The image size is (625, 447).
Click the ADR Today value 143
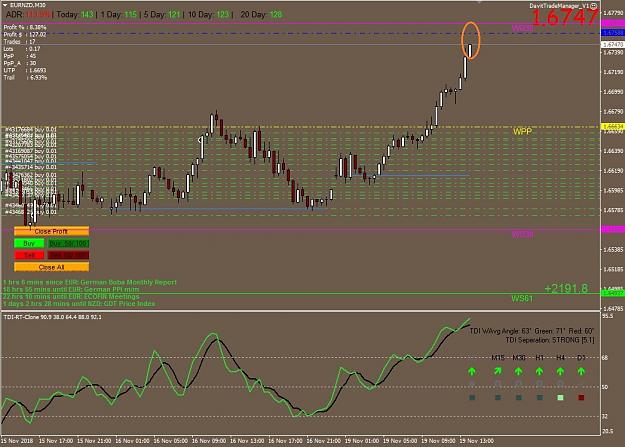tap(87, 15)
